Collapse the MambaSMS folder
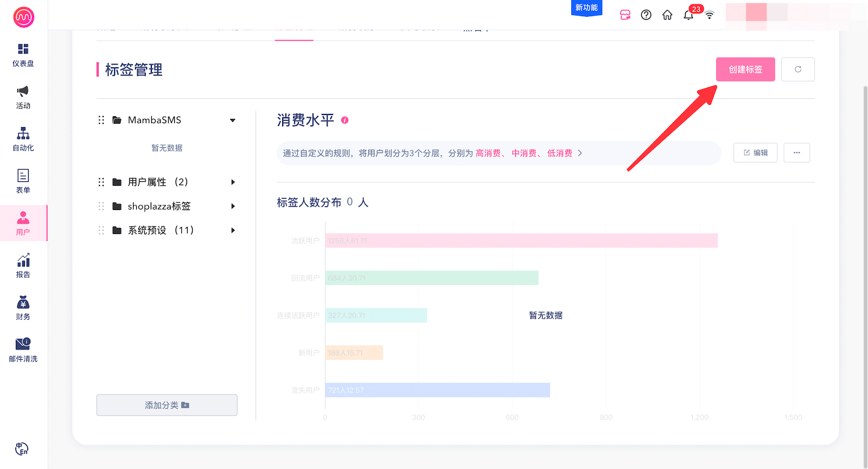Viewport: 868px width, 469px height. (233, 121)
